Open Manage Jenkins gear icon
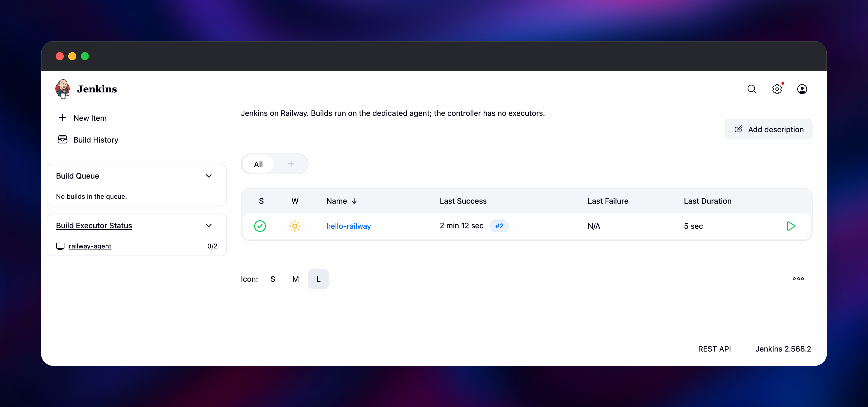This screenshot has width=868, height=407. coord(777,89)
